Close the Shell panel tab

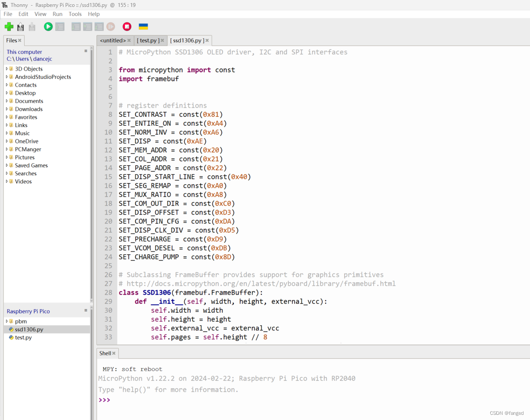pyautogui.click(x=114, y=353)
